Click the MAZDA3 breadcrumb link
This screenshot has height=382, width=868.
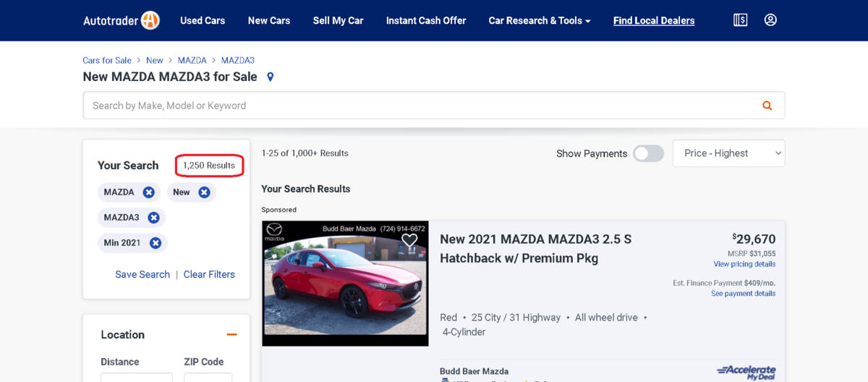point(238,60)
